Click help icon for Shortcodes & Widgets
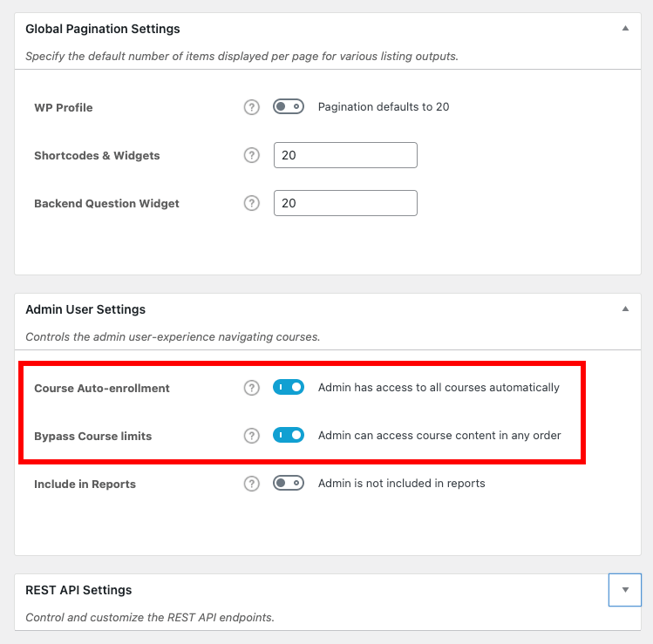Screen dimensions: 653x644 click(x=252, y=155)
